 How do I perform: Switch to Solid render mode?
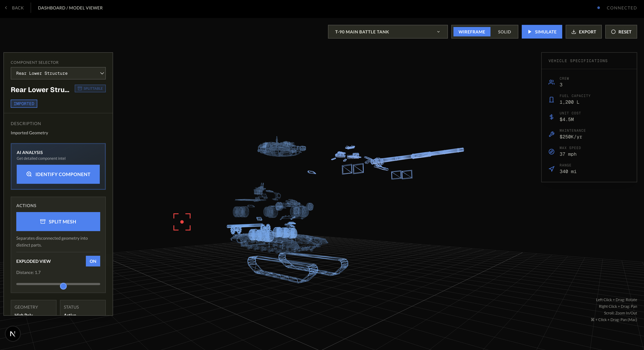point(504,32)
